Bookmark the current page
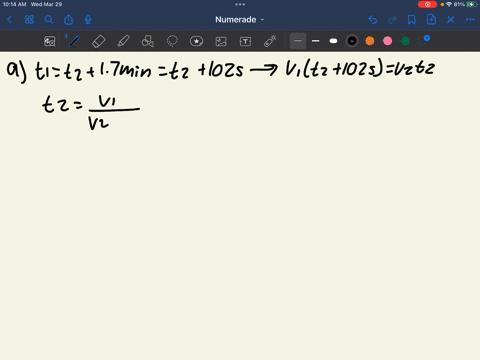Screen dimensions: 480x360 tap(412, 20)
